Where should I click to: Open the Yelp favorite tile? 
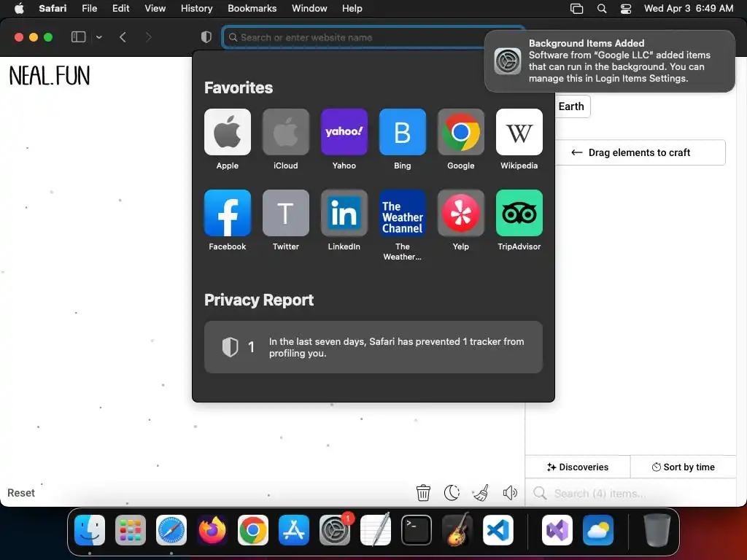tap(461, 213)
